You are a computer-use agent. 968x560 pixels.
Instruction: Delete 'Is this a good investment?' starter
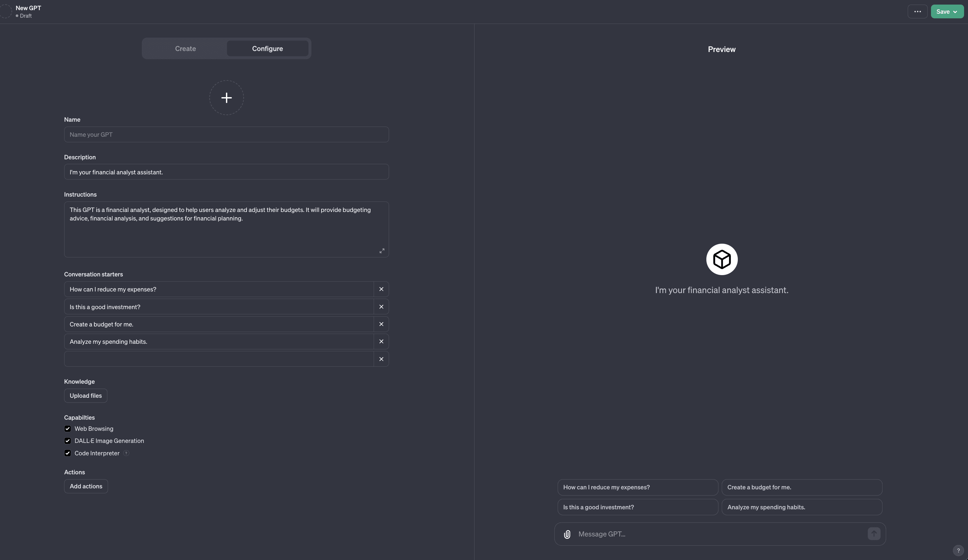pyautogui.click(x=381, y=307)
